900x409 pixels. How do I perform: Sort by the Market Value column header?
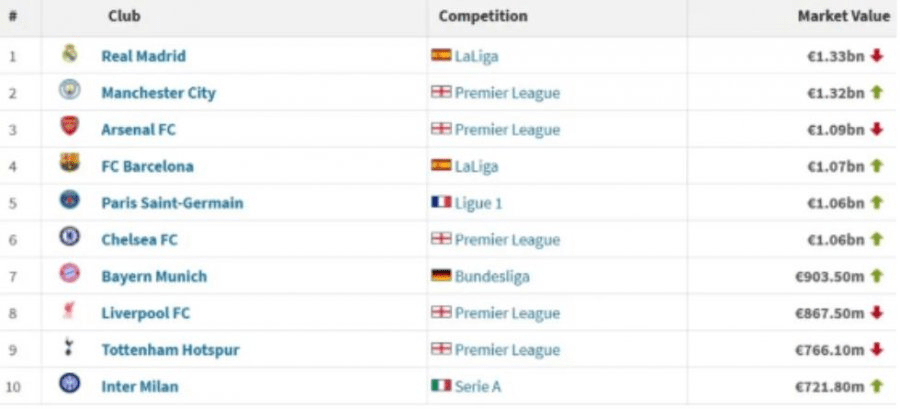[843, 17]
